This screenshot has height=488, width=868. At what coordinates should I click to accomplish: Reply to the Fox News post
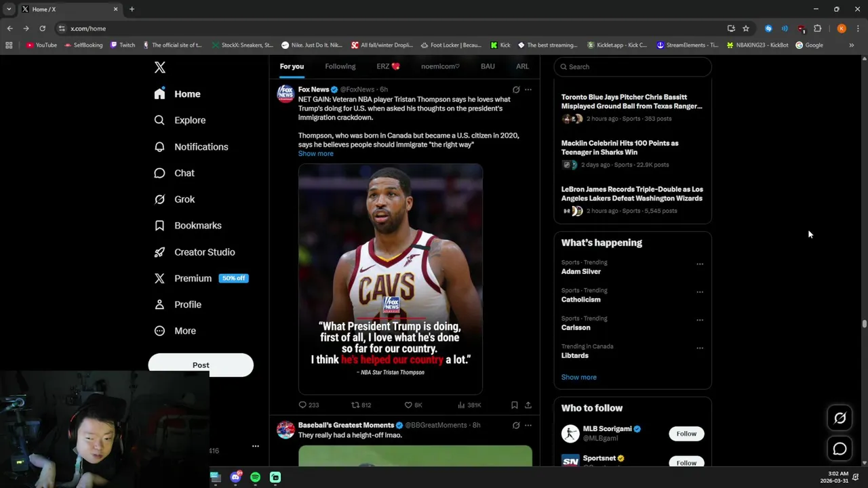pos(309,405)
